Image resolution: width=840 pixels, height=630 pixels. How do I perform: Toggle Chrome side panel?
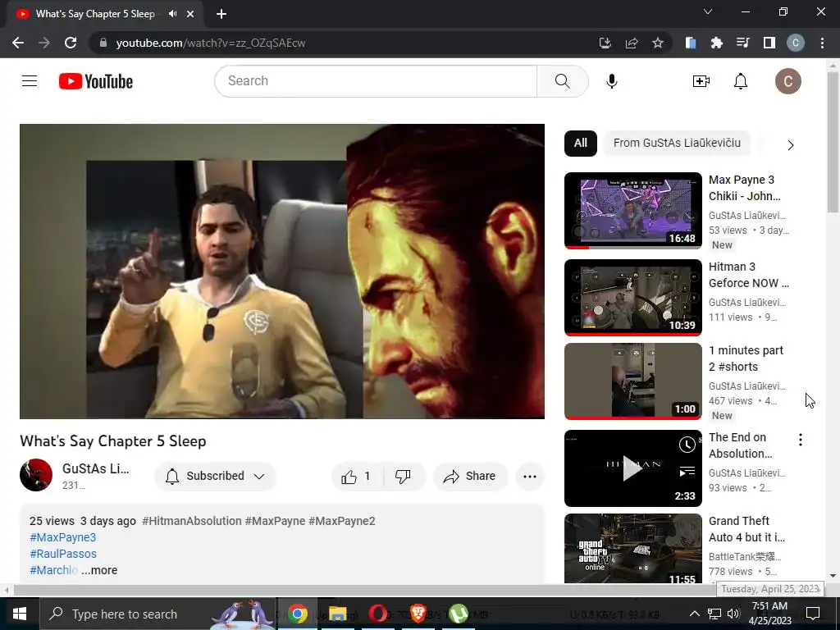pos(769,43)
